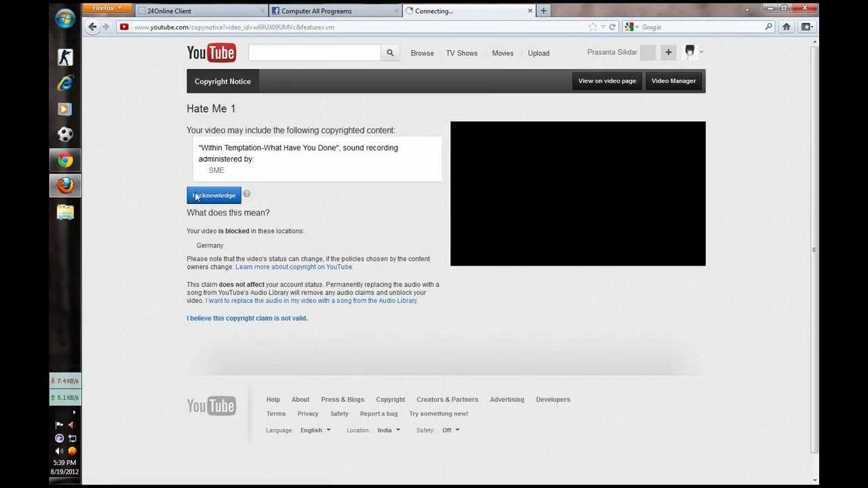Screen dimensions: 868x488
Task: Click the volume speaker icon in system tray
Action: pos(60,451)
